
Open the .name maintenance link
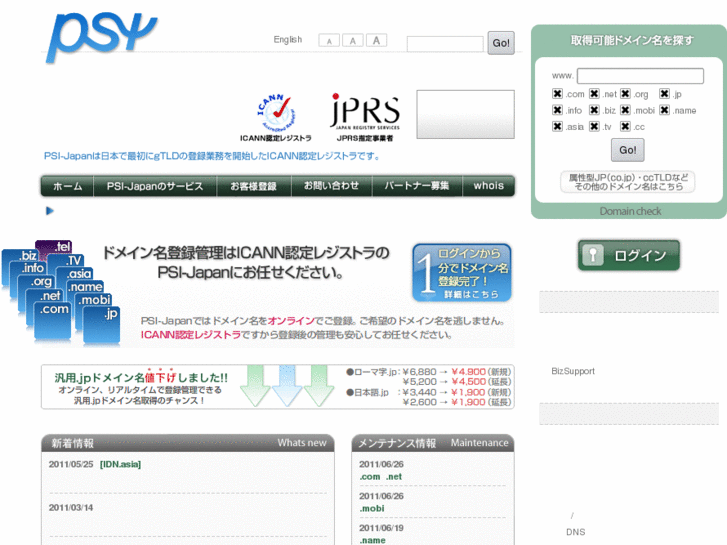pyautogui.click(x=372, y=540)
